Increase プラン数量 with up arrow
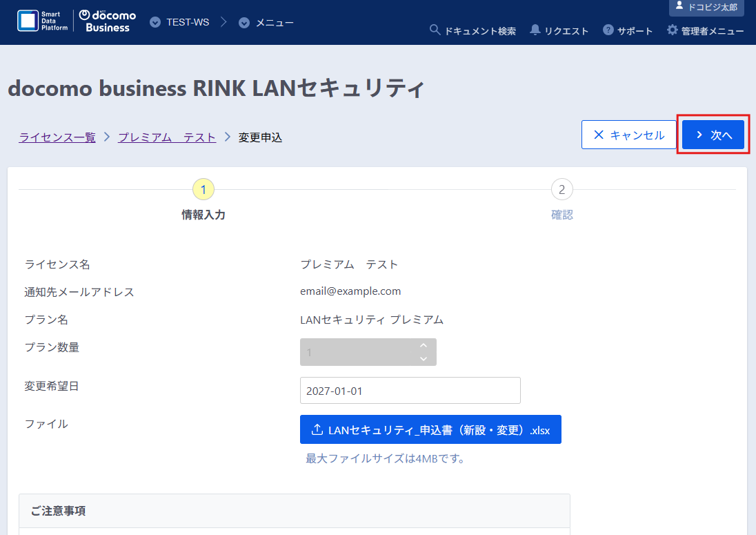Screen dimensions: 756x535 coord(424,345)
